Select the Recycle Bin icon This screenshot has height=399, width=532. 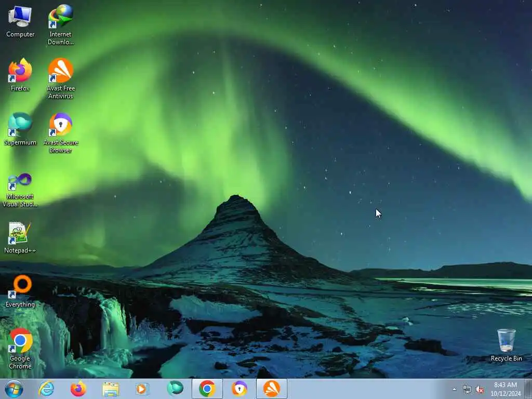[x=506, y=345]
